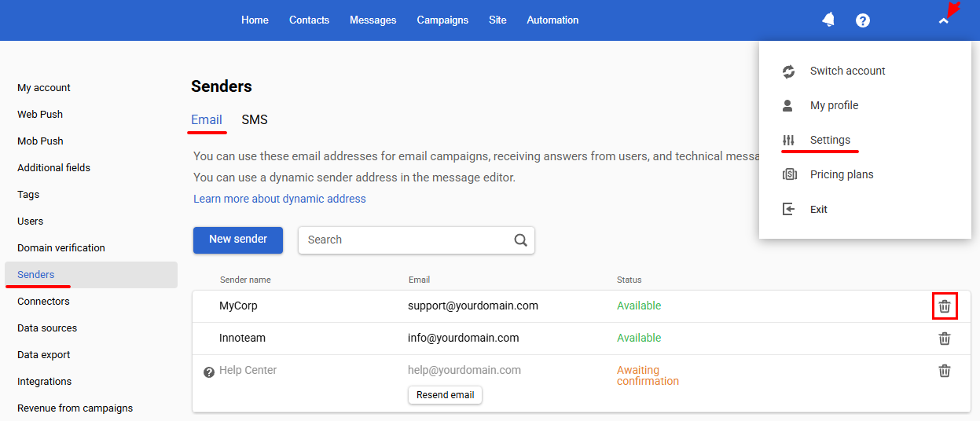Open Contacts in top navigation
The image size is (980, 421).
[309, 20]
